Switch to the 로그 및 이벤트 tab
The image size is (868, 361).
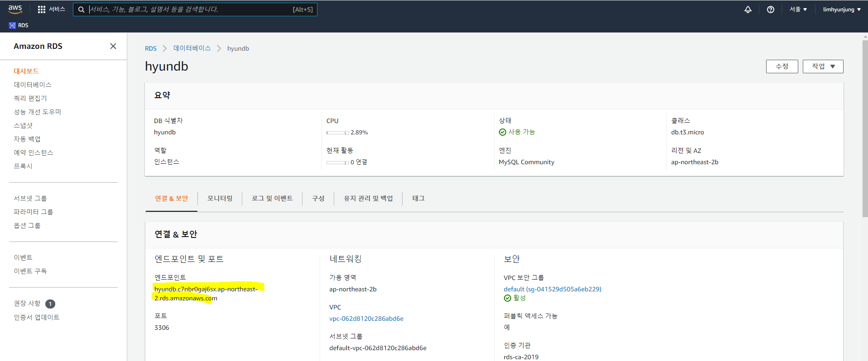point(272,199)
